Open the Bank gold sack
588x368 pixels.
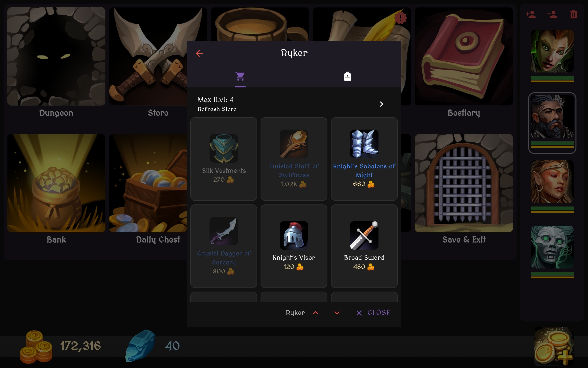pos(56,183)
